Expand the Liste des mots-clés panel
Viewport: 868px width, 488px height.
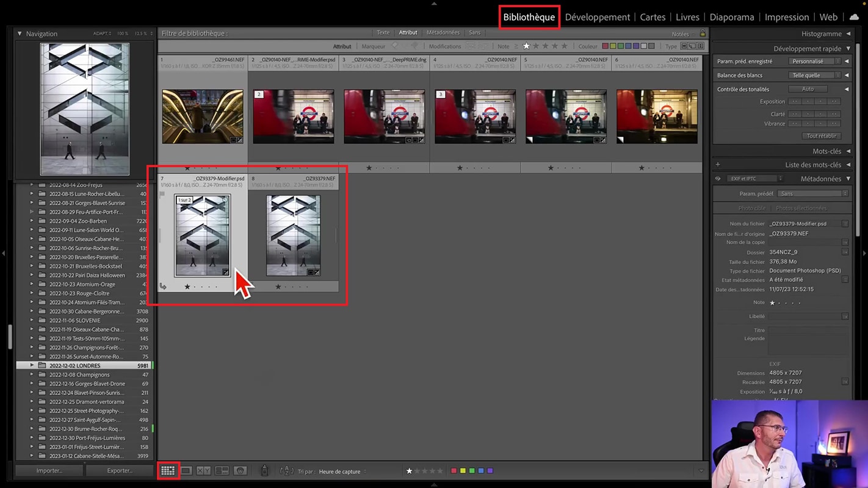(848, 165)
